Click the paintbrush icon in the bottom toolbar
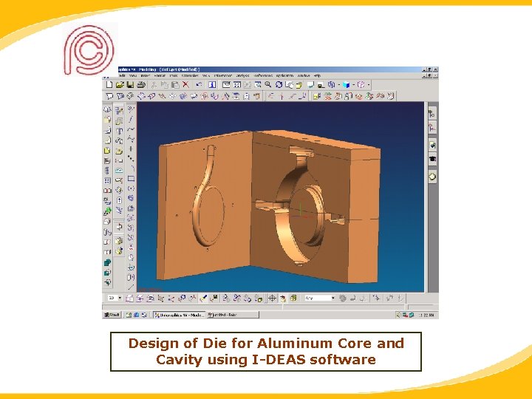 point(203,299)
